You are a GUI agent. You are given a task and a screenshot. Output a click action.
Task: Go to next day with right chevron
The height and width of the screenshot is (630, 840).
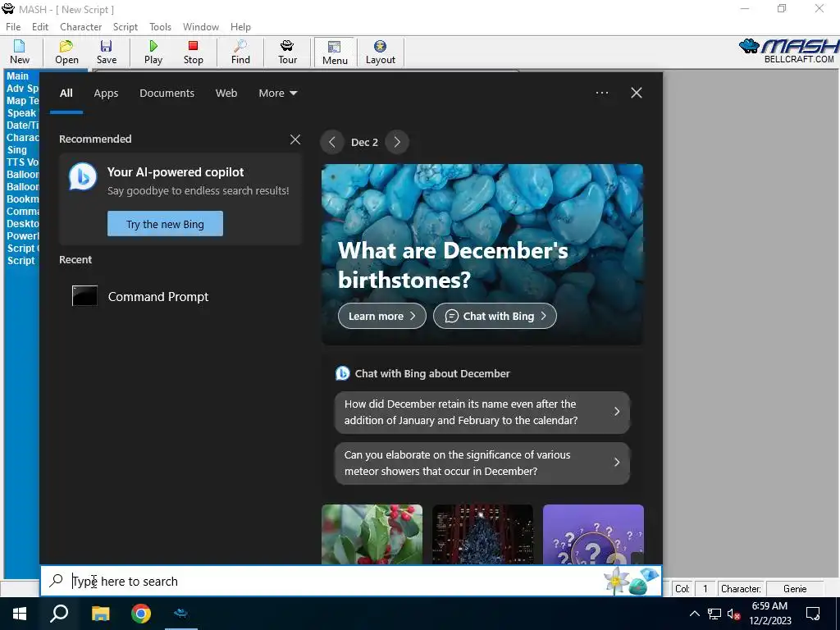397,142
